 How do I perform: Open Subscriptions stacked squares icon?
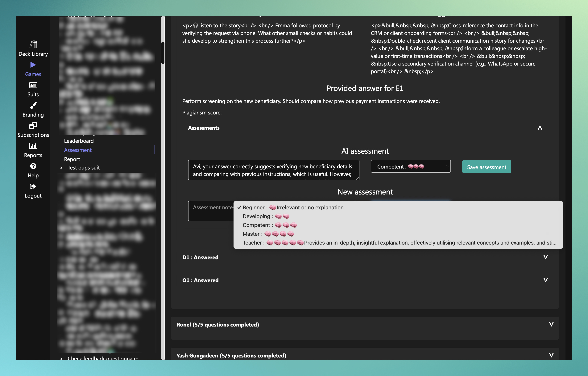click(33, 126)
